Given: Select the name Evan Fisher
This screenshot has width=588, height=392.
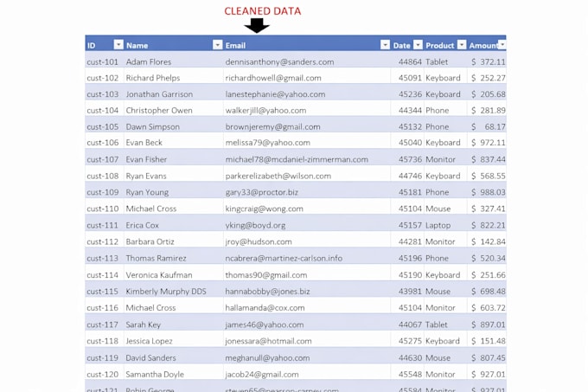Looking at the screenshot, I should (x=146, y=159).
